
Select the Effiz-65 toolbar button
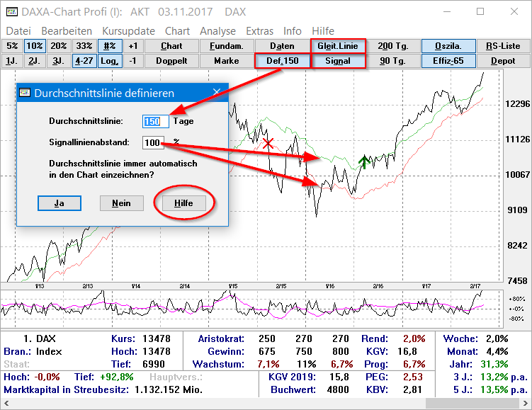pos(448,61)
